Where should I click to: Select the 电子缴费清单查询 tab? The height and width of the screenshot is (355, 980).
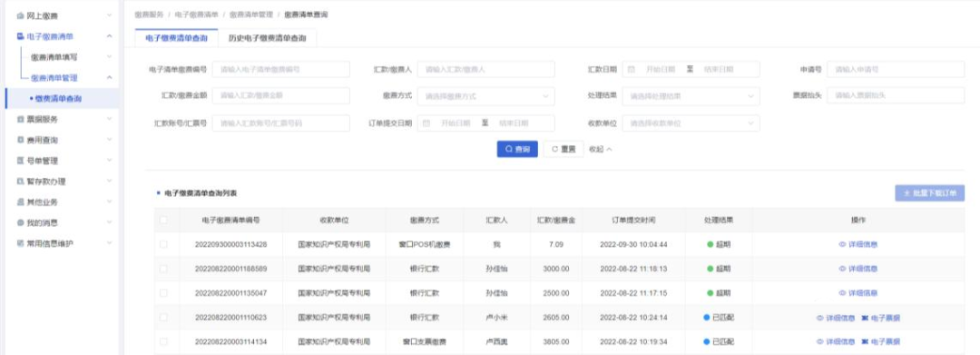176,38
